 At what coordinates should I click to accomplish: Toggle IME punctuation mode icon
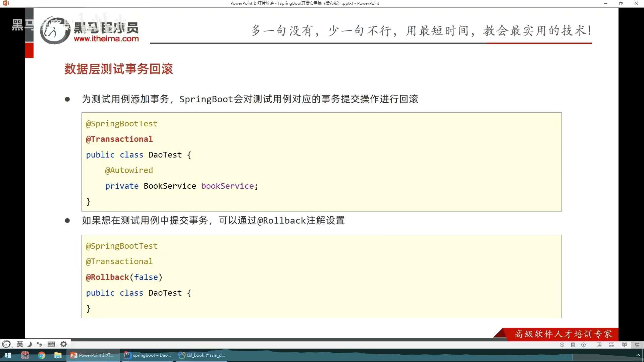click(x=39, y=344)
